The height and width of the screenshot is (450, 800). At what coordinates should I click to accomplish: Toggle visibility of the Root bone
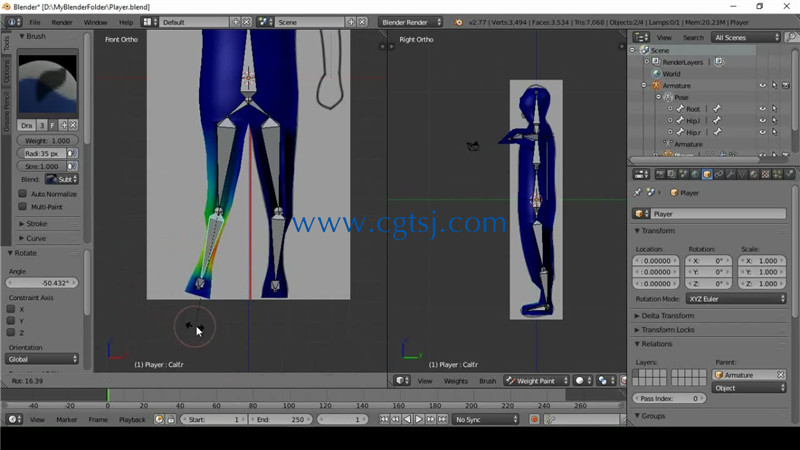click(762, 109)
